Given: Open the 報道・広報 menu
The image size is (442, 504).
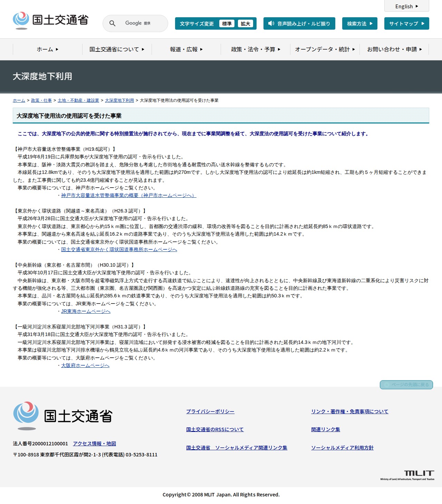Looking at the screenshot, I should [186, 49].
